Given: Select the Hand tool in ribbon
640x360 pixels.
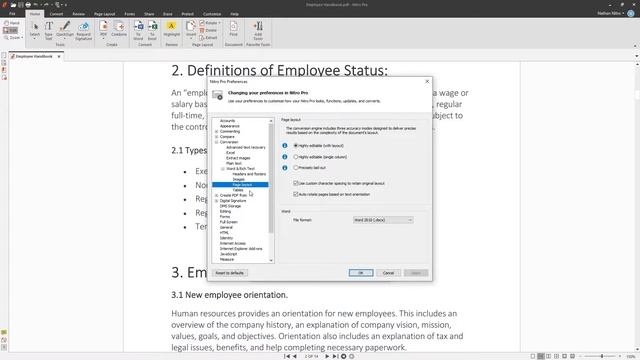Looking at the screenshot, I should click(11, 23).
